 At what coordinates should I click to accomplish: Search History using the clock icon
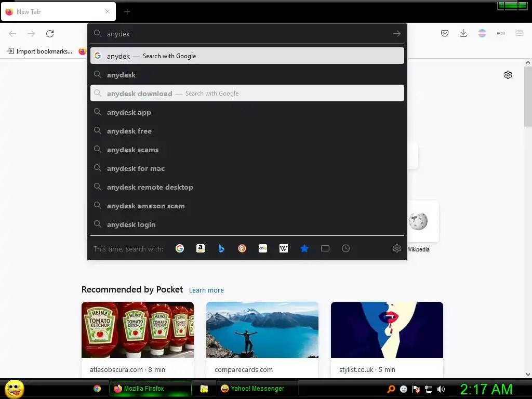click(x=345, y=248)
